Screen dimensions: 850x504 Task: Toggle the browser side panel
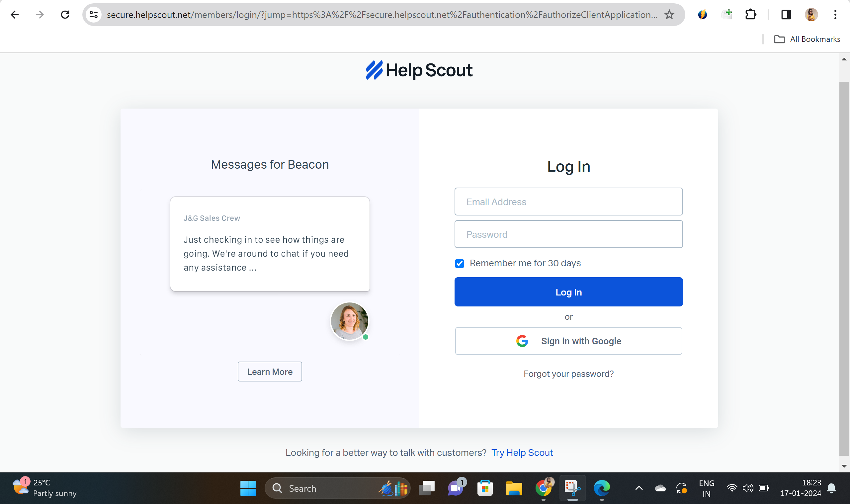click(x=786, y=15)
